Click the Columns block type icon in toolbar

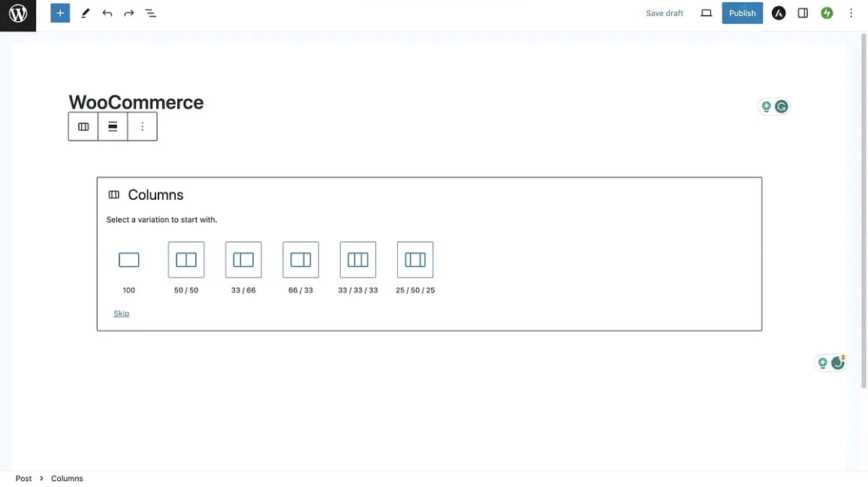(x=83, y=127)
